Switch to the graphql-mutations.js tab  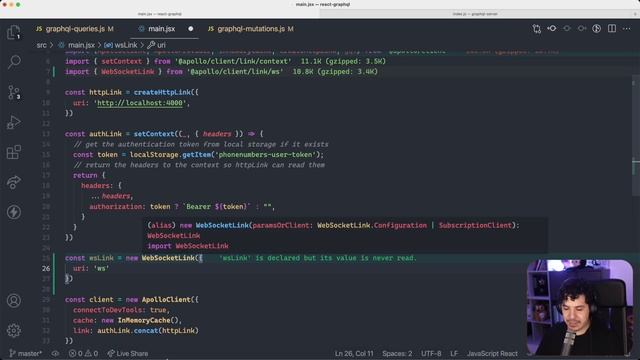pos(251,29)
